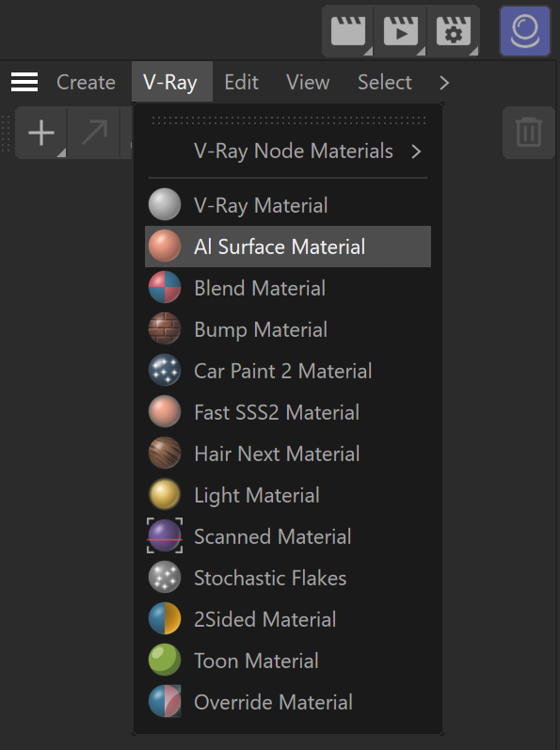Open the hamburger menu icon

pyautogui.click(x=24, y=82)
